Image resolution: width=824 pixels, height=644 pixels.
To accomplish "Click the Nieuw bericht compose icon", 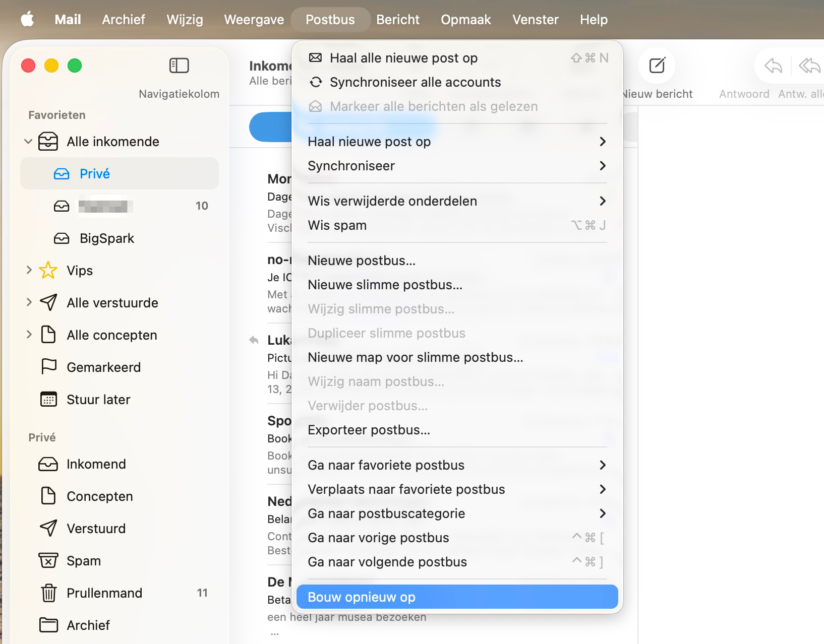I will 657,66.
